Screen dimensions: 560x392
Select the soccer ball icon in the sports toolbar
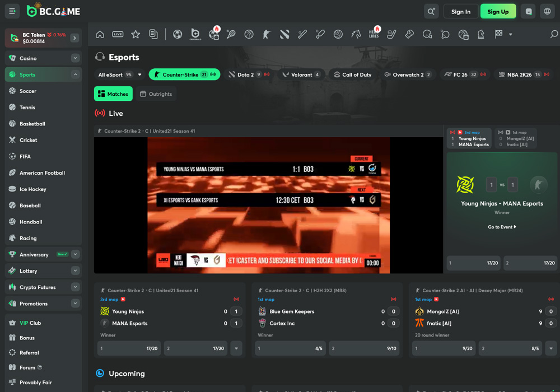pos(178,34)
